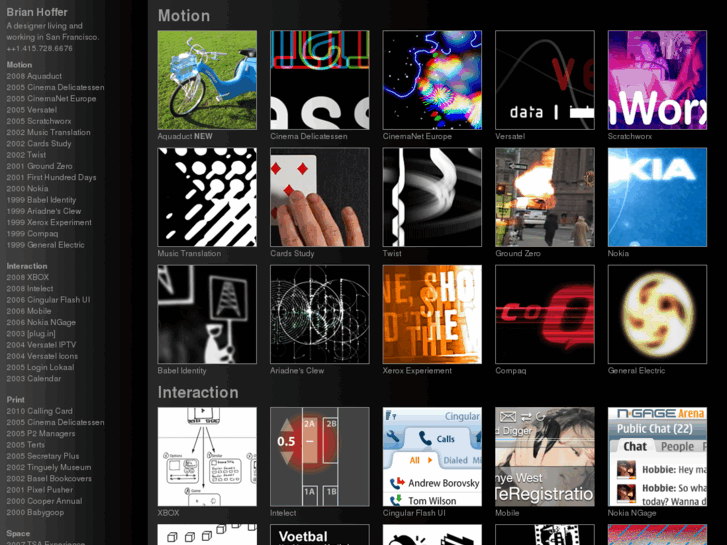Select 1999 Ariadne's Clew in sidebar
This screenshot has width=727, height=545.
pyautogui.click(x=44, y=211)
